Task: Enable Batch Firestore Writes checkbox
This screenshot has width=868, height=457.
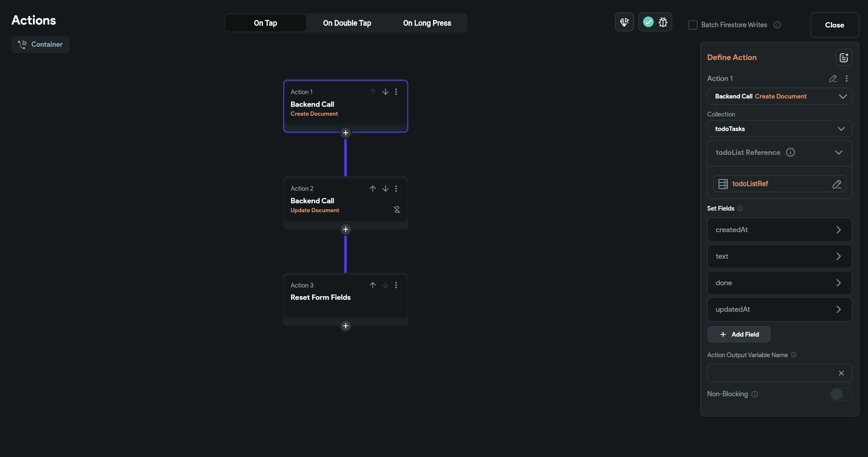Action: (692, 25)
